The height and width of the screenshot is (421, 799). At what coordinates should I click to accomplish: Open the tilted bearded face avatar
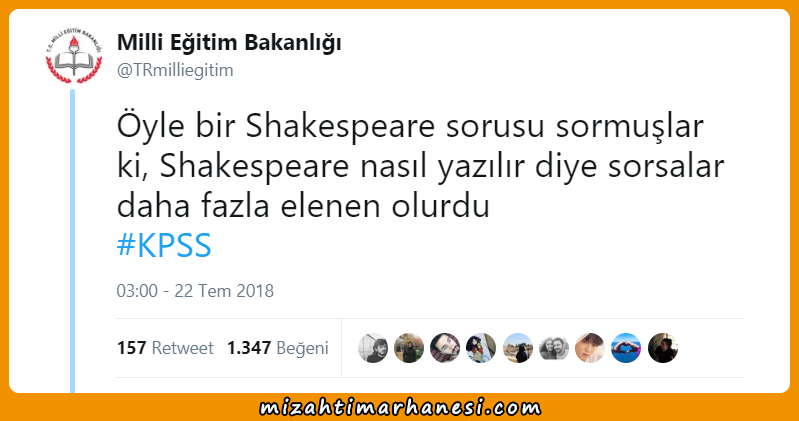coord(445,348)
